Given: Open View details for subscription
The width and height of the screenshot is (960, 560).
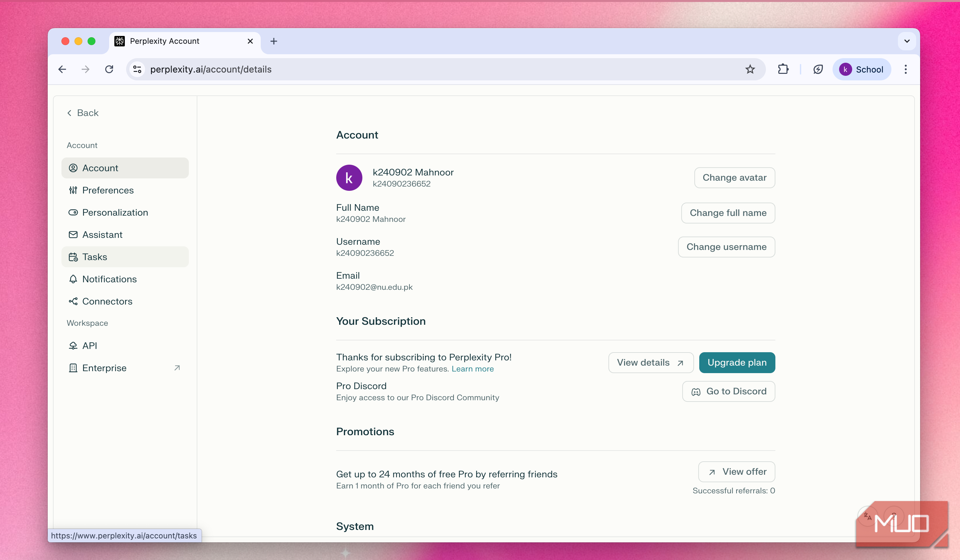Looking at the screenshot, I should (x=651, y=363).
